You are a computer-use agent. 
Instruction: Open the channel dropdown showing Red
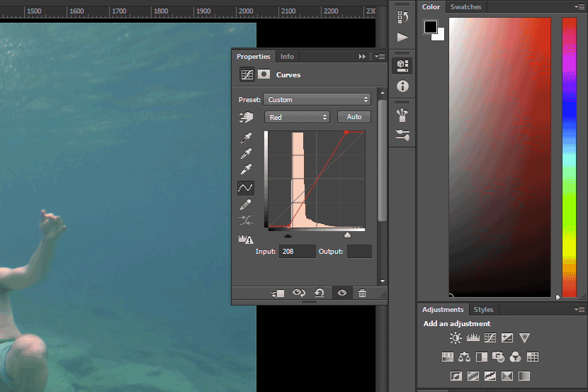click(297, 117)
